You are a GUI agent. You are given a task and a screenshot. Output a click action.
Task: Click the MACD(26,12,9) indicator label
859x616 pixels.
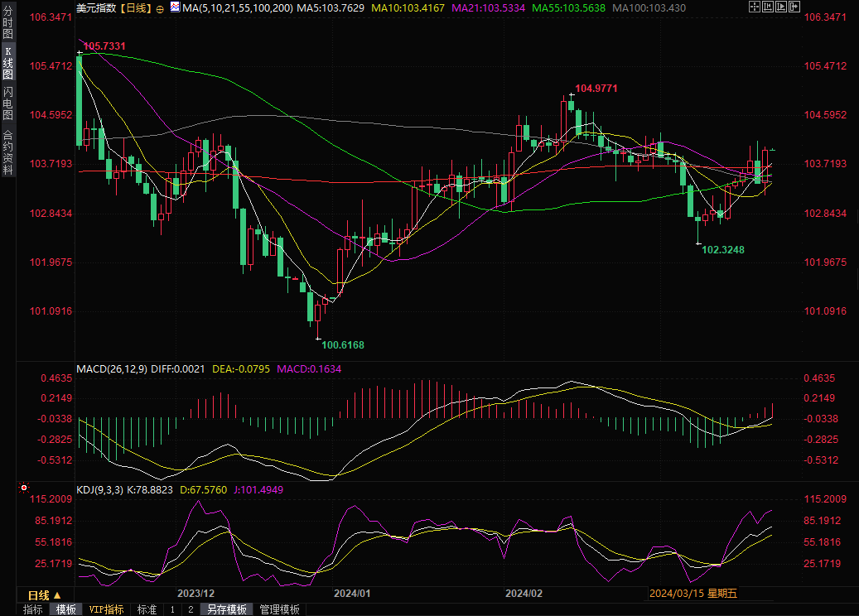pos(111,368)
